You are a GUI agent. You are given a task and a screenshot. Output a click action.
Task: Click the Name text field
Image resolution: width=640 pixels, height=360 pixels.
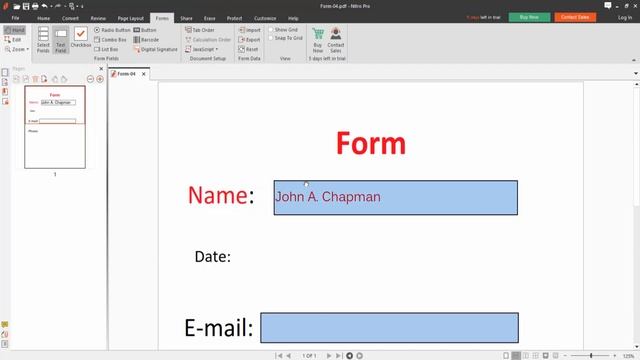[396, 198]
